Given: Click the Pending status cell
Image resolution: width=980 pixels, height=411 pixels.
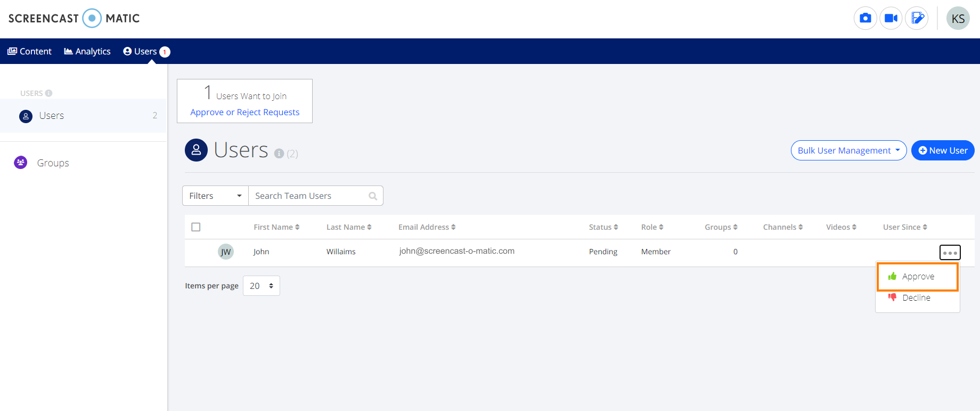Looking at the screenshot, I should click(x=603, y=252).
